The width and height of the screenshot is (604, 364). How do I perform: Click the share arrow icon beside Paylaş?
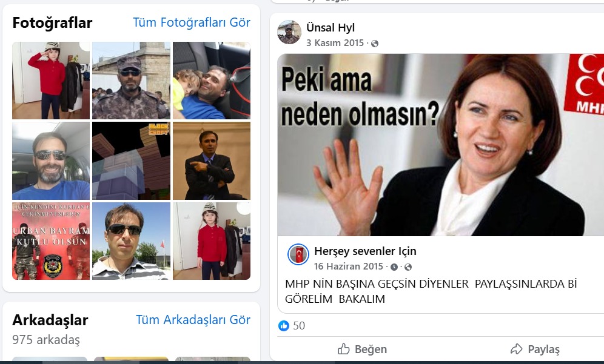pyautogui.click(x=517, y=349)
